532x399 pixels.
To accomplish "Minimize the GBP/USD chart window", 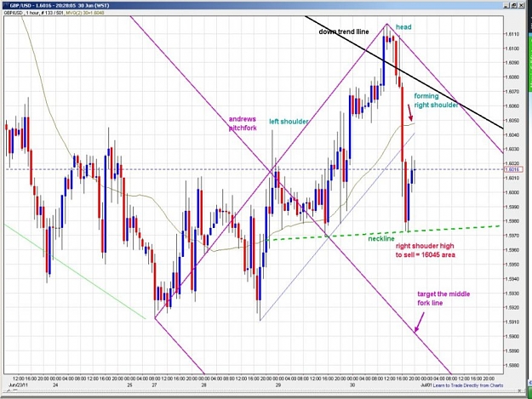I will [x=506, y=5].
